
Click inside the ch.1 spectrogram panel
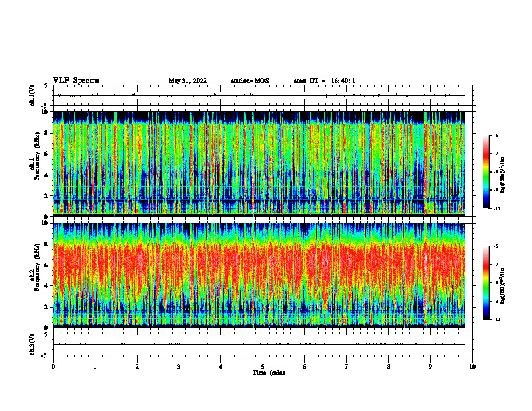click(x=259, y=164)
